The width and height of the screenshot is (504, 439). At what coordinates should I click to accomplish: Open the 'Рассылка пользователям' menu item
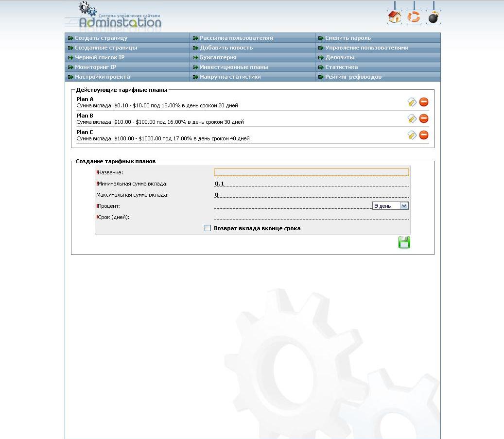tap(252, 38)
